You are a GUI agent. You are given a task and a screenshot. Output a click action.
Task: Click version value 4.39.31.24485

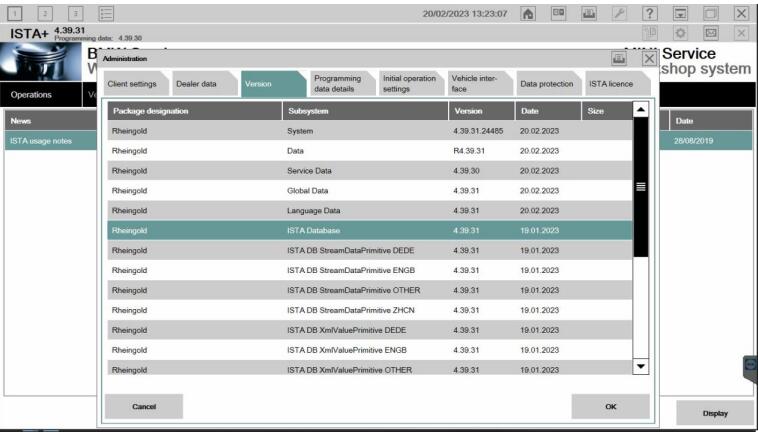click(x=478, y=131)
